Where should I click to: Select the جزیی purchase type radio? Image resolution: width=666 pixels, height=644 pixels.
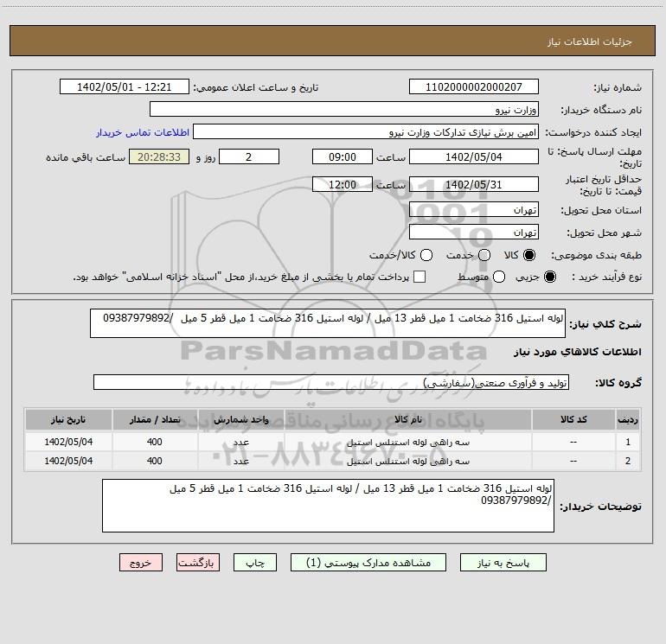click(550, 277)
